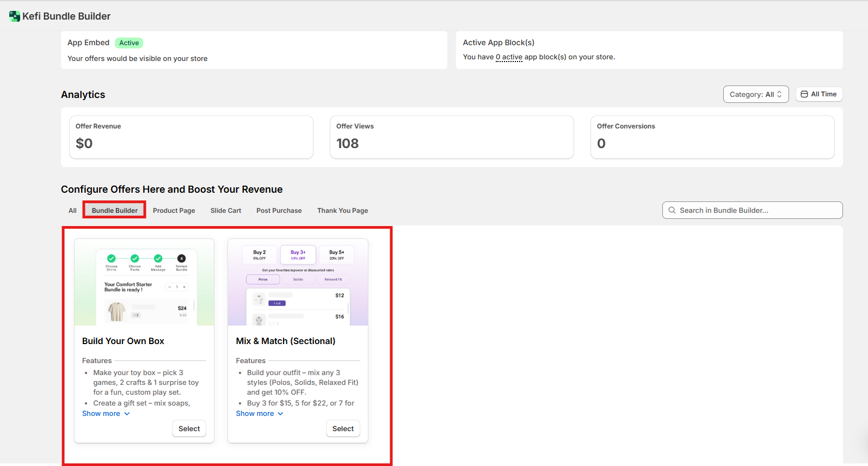The height and width of the screenshot is (466, 868).
Task: Focus the Search in Bundle Builder field
Action: point(756,210)
